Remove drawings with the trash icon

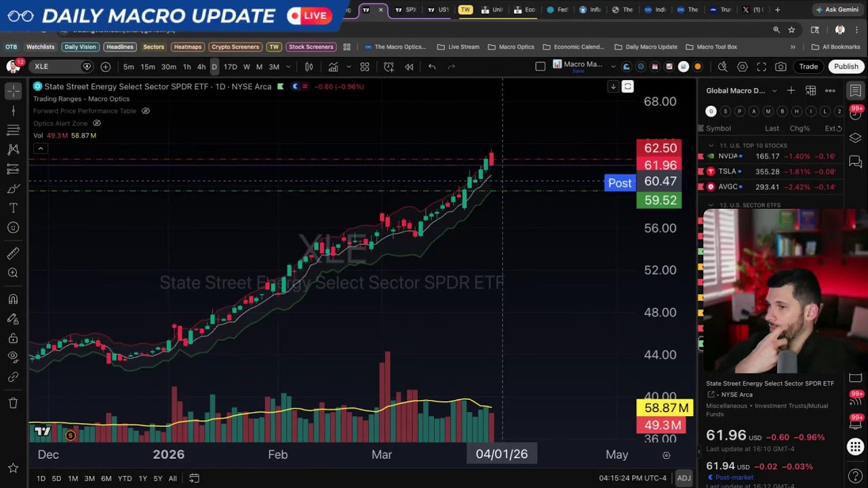coord(13,403)
